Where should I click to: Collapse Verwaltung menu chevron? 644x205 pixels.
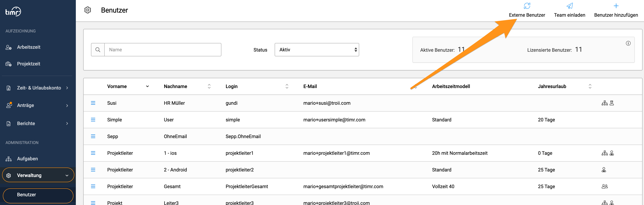point(67,175)
